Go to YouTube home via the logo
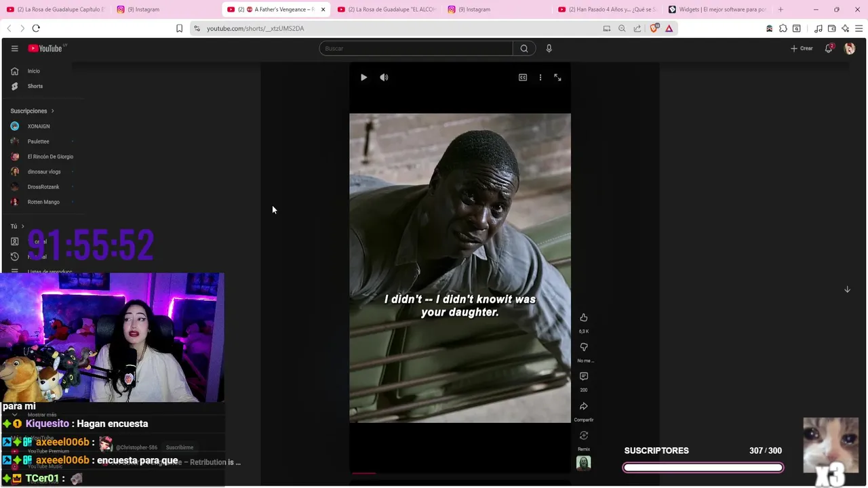The width and height of the screenshot is (868, 488). click(45, 48)
